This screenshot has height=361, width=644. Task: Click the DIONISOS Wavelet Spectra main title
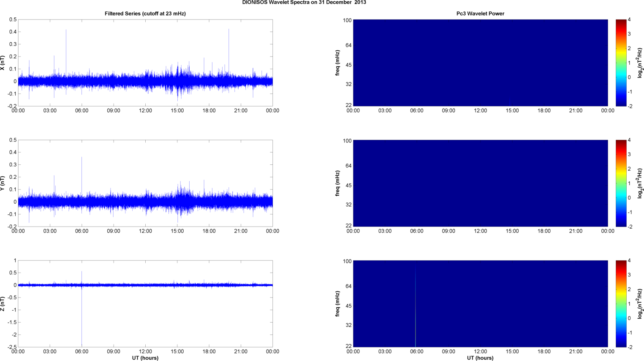[x=304, y=2]
